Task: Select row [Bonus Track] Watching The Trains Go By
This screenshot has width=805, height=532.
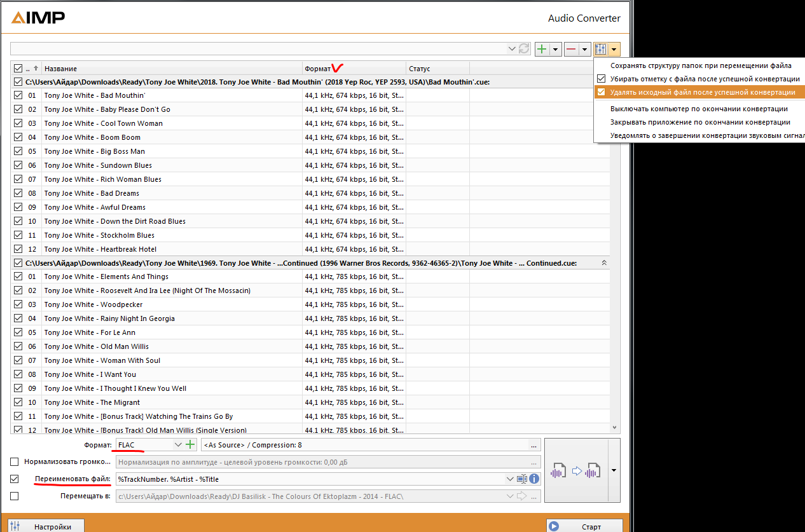Action: tap(310, 416)
